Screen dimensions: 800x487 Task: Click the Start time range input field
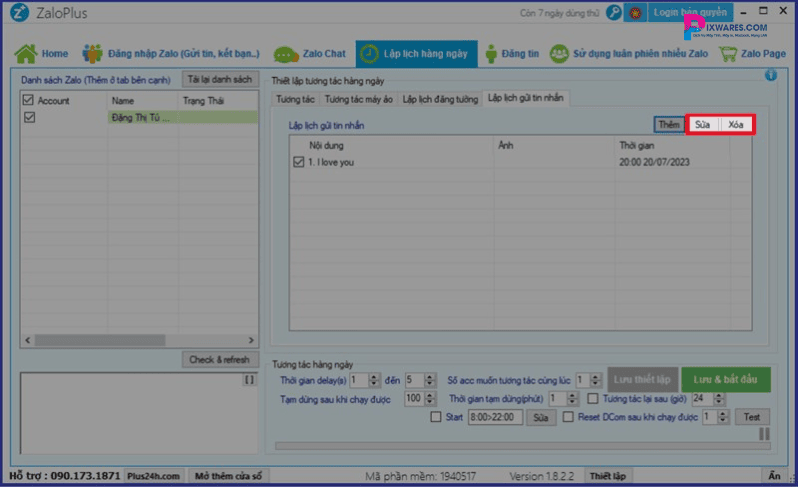494,417
